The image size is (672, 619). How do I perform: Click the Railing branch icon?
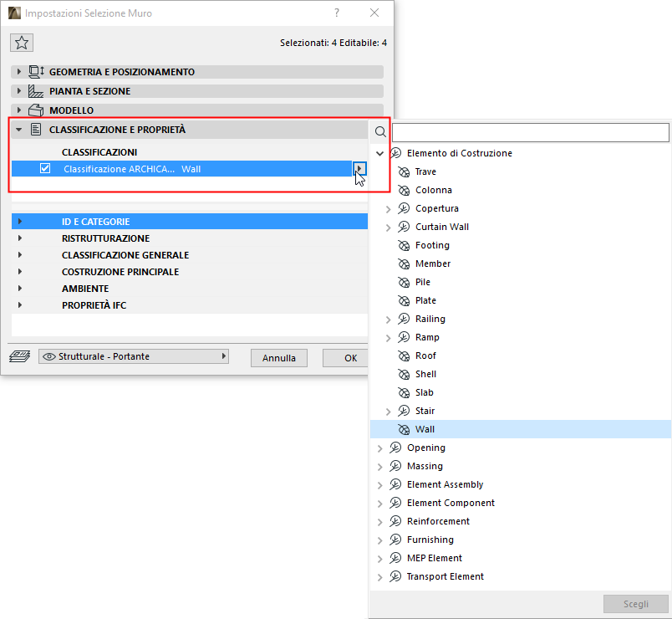coord(404,319)
